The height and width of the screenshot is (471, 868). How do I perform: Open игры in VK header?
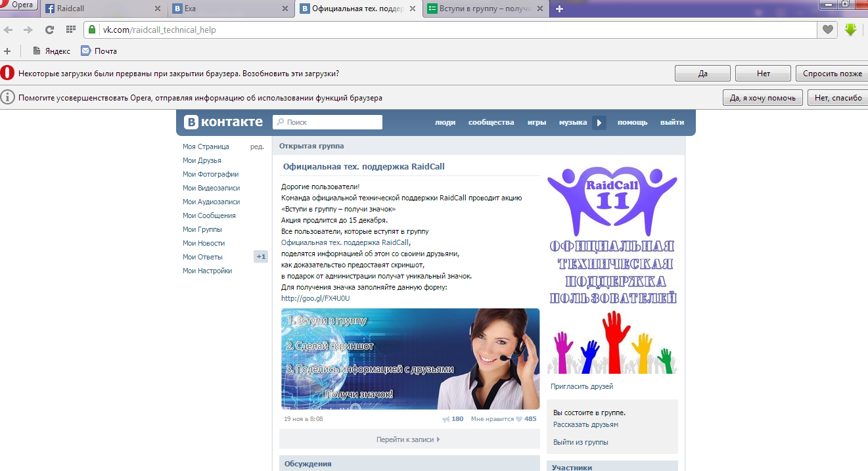point(536,122)
